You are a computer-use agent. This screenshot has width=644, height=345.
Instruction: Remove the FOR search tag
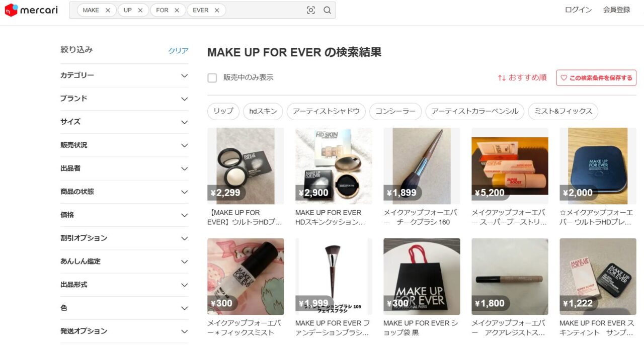pyautogui.click(x=177, y=10)
